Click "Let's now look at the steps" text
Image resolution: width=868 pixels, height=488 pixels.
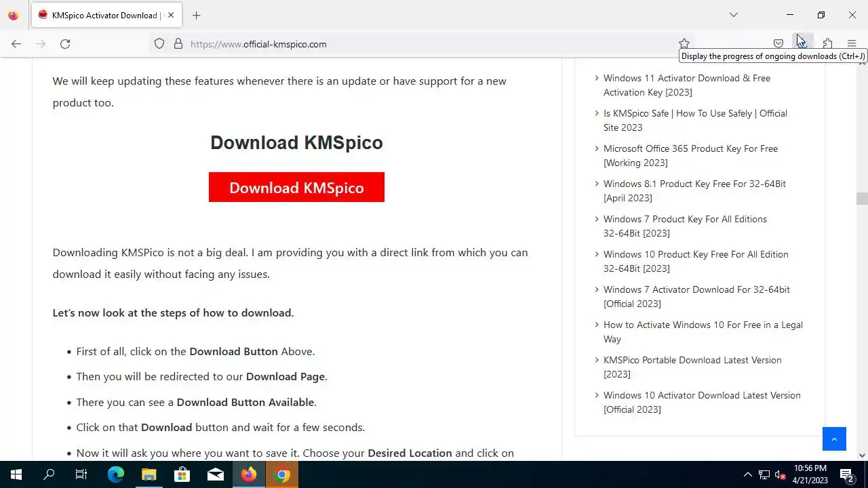pyautogui.click(x=173, y=312)
